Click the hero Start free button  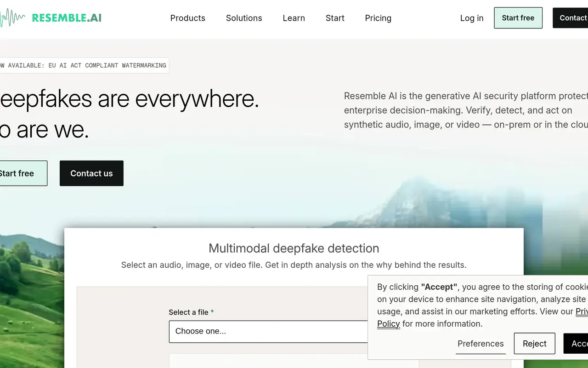pos(23,173)
